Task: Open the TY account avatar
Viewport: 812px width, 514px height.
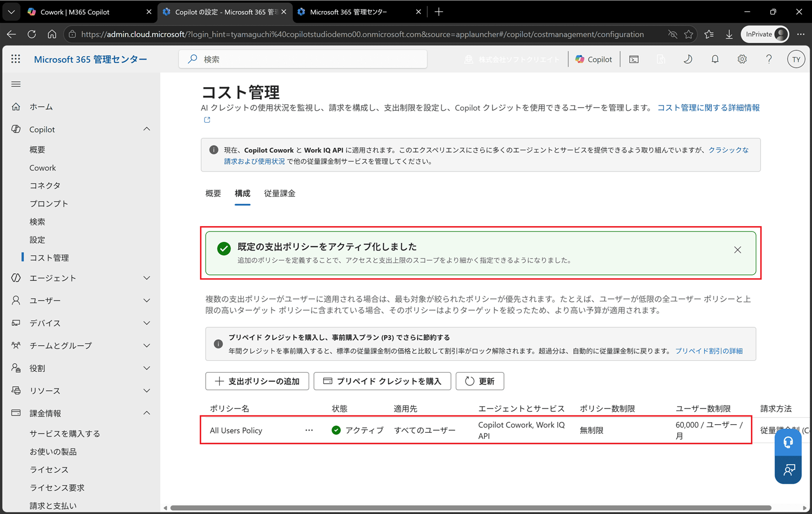Action: pyautogui.click(x=796, y=60)
